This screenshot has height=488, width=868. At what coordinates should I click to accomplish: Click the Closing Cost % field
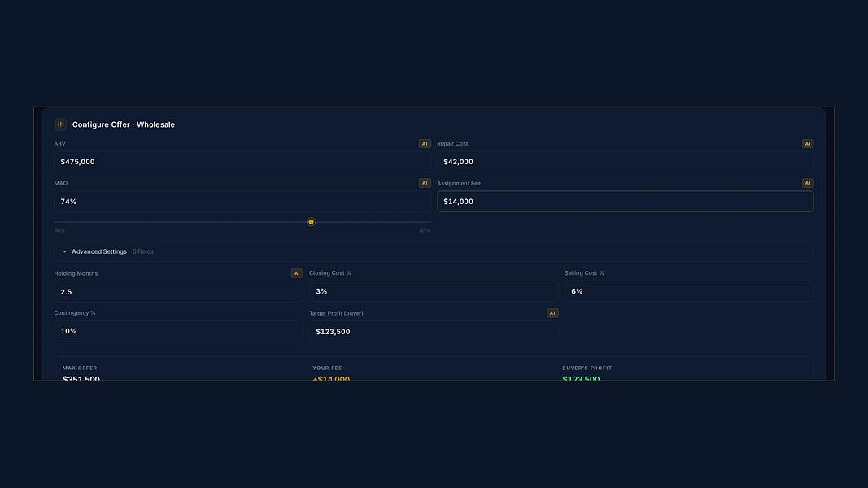pos(434,292)
